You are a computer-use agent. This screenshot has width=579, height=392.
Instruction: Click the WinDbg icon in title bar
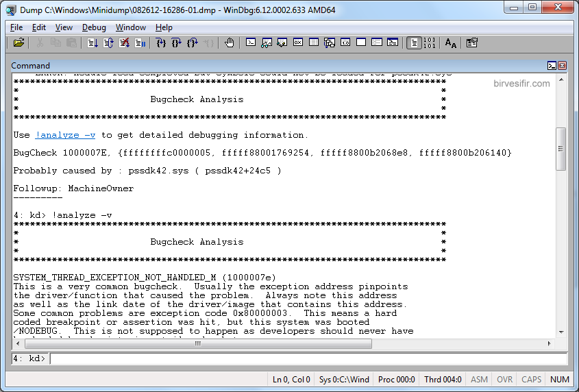pyautogui.click(x=11, y=10)
